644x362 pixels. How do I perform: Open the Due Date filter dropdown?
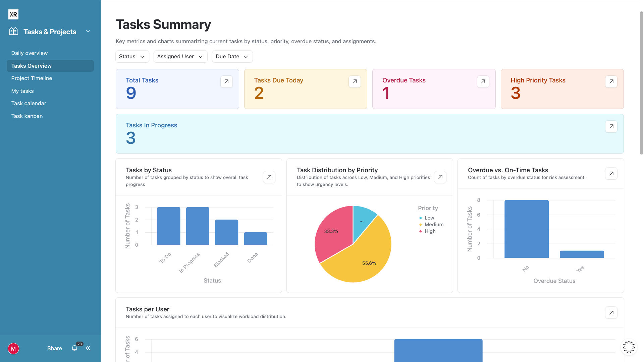pyautogui.click(x=232, y=56)
